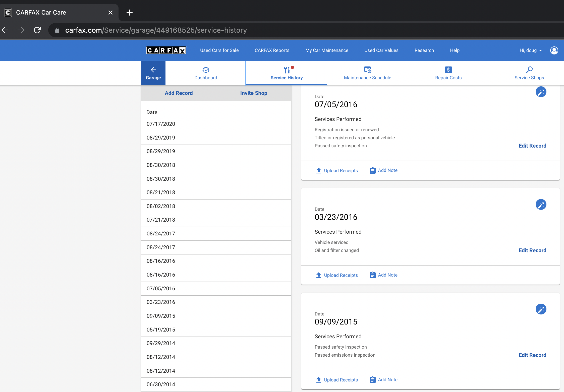Screen dimensions: 564x392
Task: Click Upload Receipts text for 07/05/2016 record
Action: click(x=341, y=171)
